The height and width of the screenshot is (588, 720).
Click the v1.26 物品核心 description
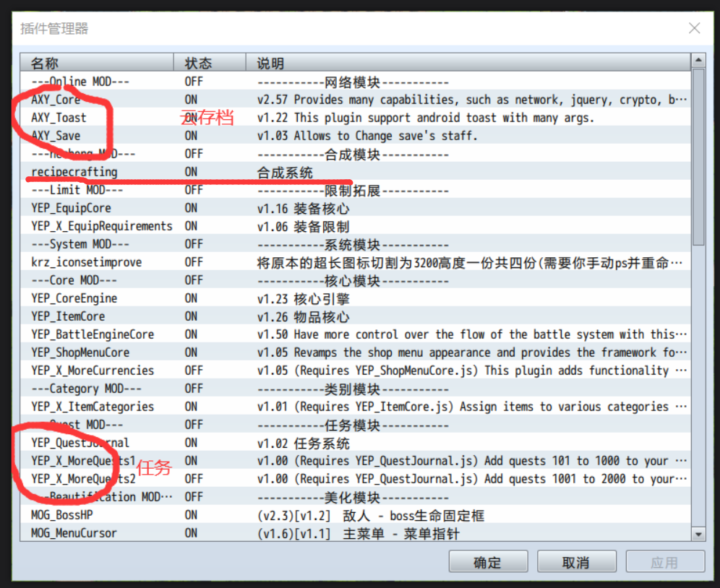point(303,317)
